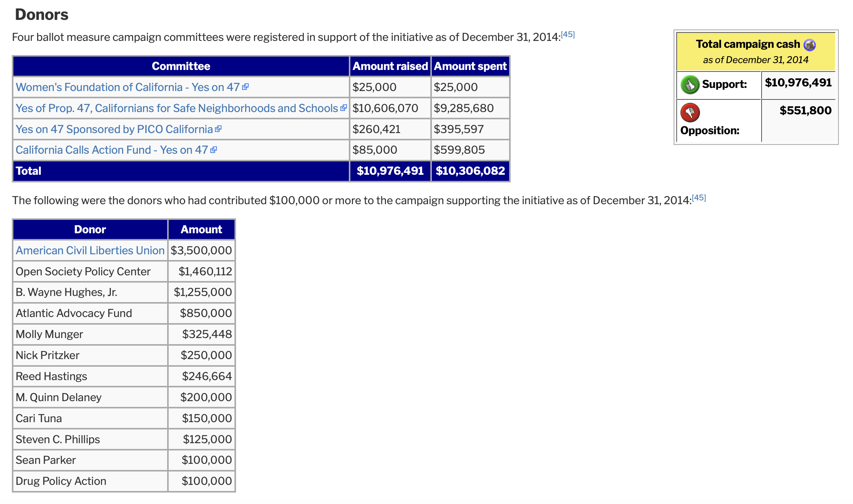Click the 'as of December 31, 2014' caption
Viewport: 853px width, 504px height.
[755, 60]
